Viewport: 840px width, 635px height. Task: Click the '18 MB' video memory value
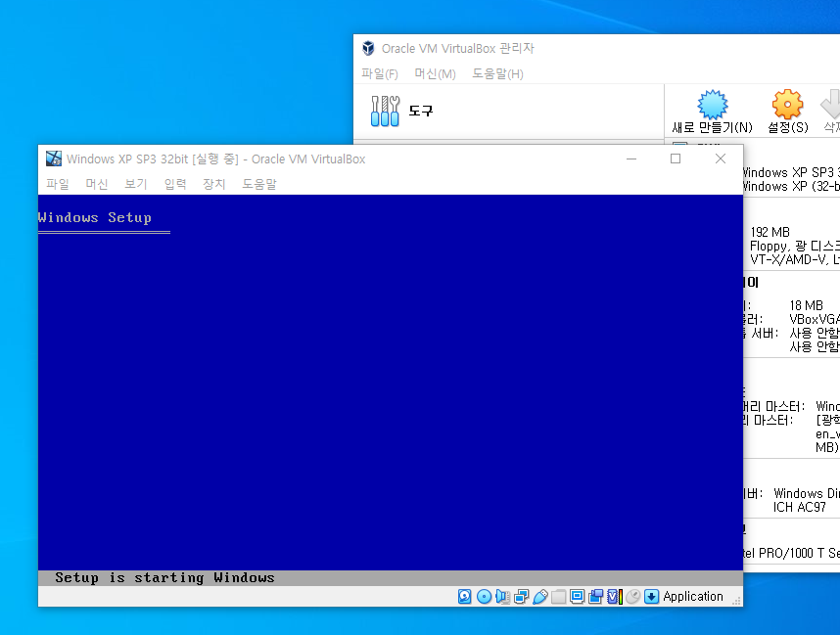(807, 305)
